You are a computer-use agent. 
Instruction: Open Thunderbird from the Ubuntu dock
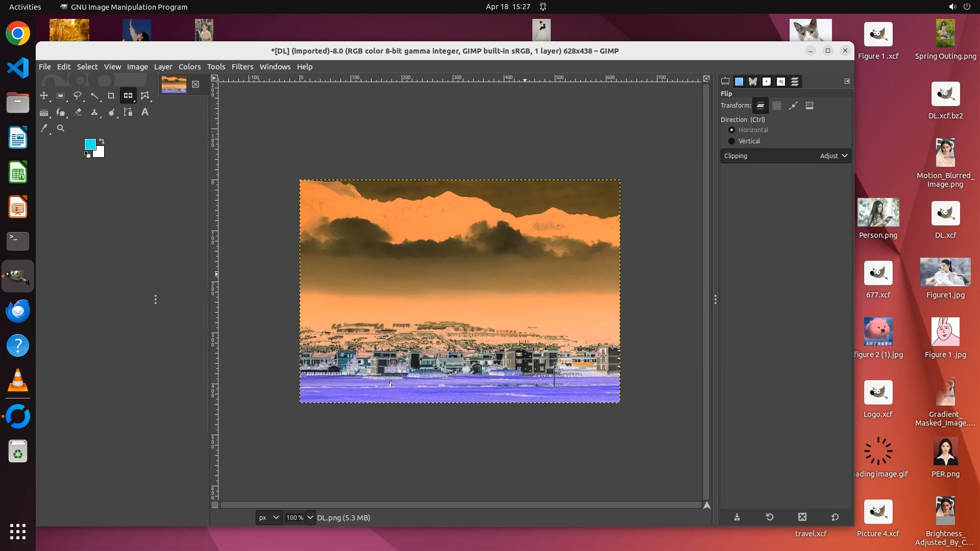pyautogui.click(x=18, y=311)
